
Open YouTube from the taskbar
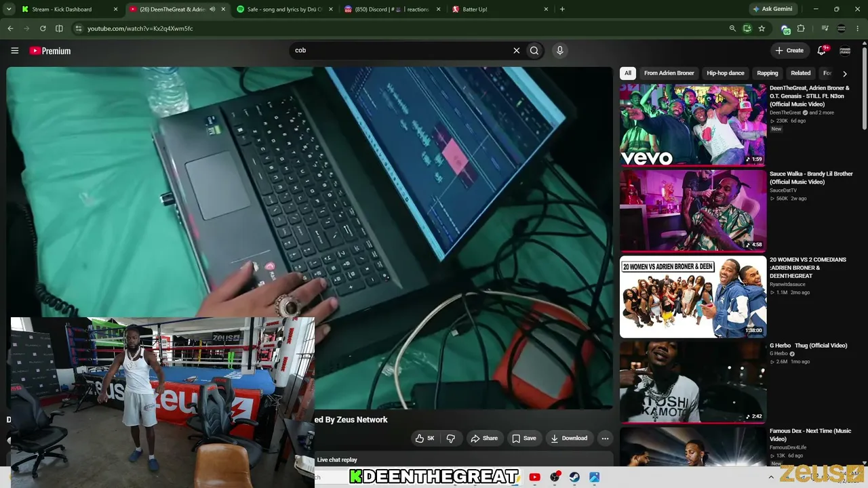[534, 477]
